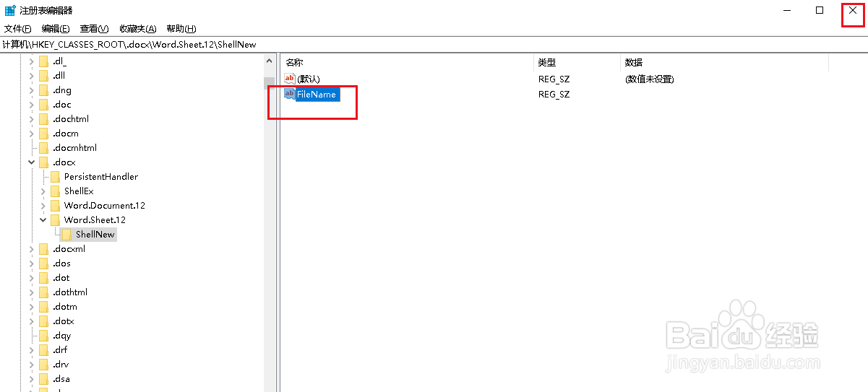The image size is (868, 392).
Task: Expand the .docxml key
Action: 31,249
